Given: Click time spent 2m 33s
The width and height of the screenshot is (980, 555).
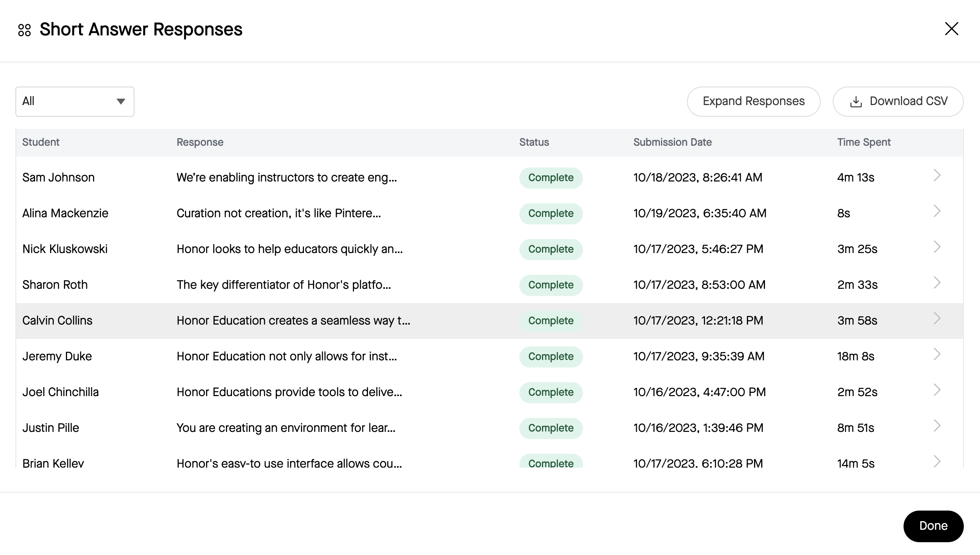Looking at the screenshot, I should tap(857, 285).
